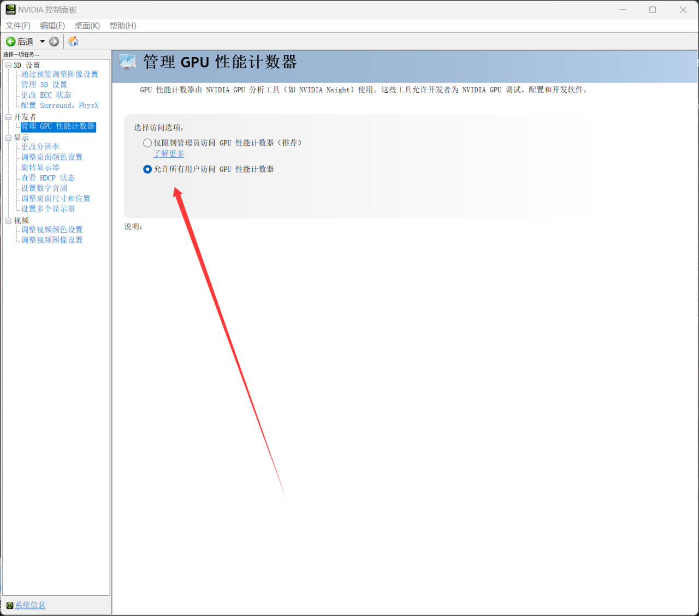Open 调整视频颜色设置 page
The height and width of the screenshot is (616, 699).
(52, 230)
